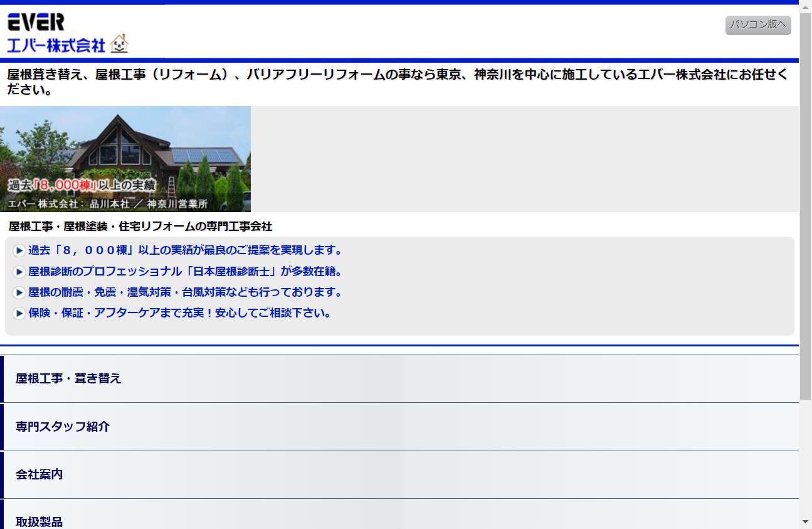Click arrow icon beside 保険・保証・アフターケア link

click(x=19, y=313)
